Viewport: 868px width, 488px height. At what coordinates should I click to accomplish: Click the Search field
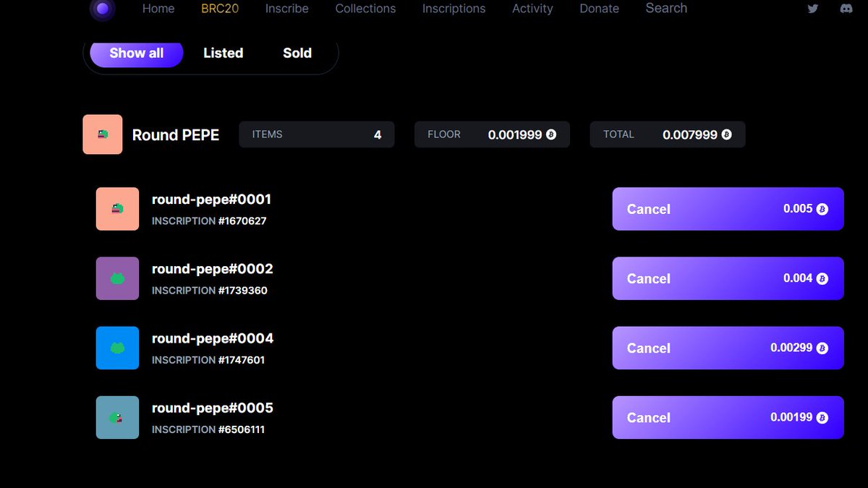click(666, 8)
